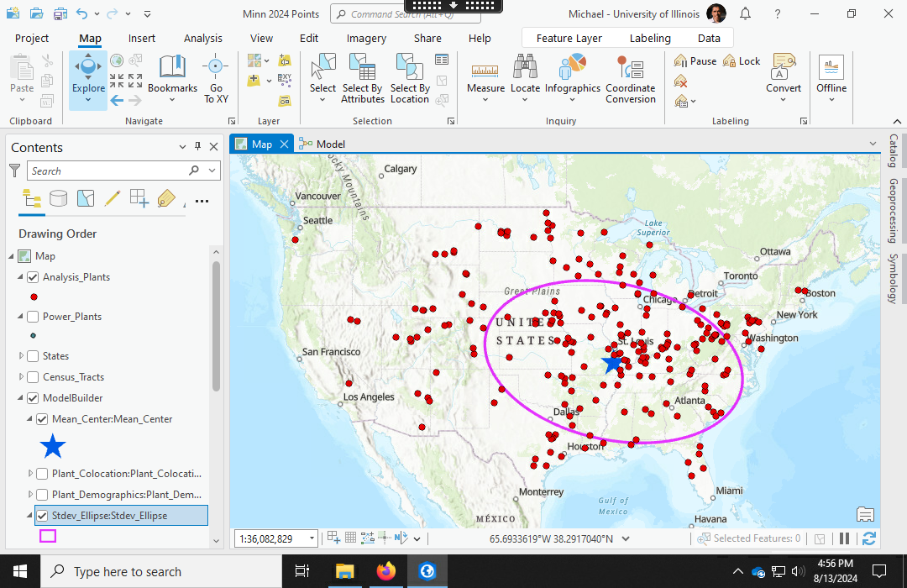Open the Bookmarks menu
This screenshot has height=588, width=907.
click(172, 74)
